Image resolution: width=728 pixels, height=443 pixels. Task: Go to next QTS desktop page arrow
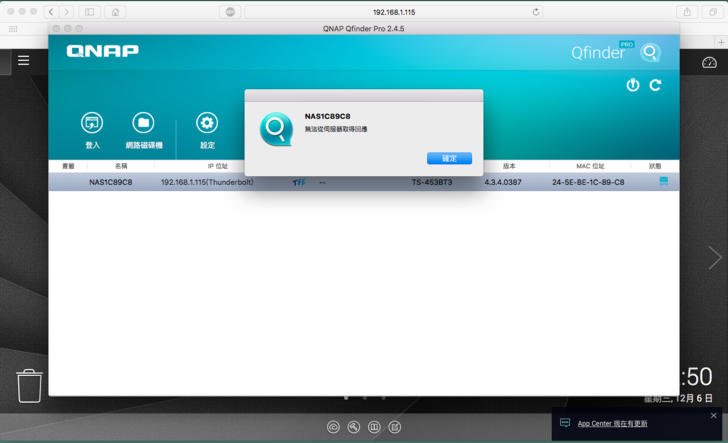coord(715,258)
